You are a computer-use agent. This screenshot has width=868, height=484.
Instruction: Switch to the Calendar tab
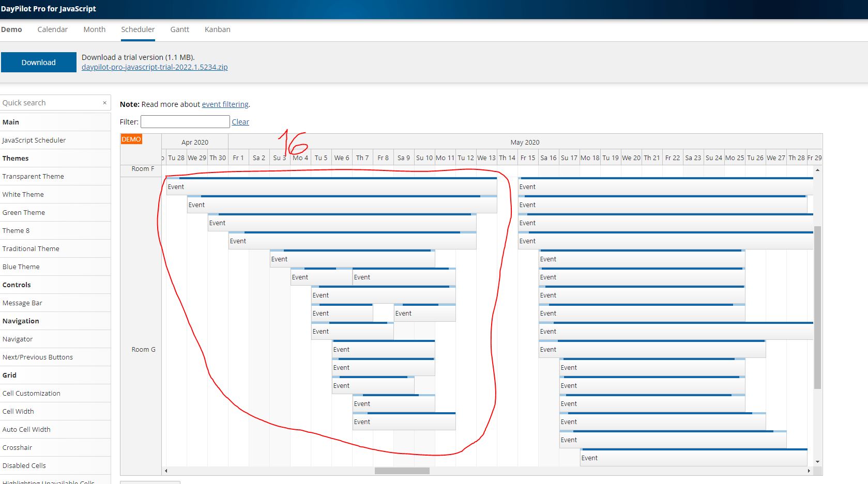point(53,29)
